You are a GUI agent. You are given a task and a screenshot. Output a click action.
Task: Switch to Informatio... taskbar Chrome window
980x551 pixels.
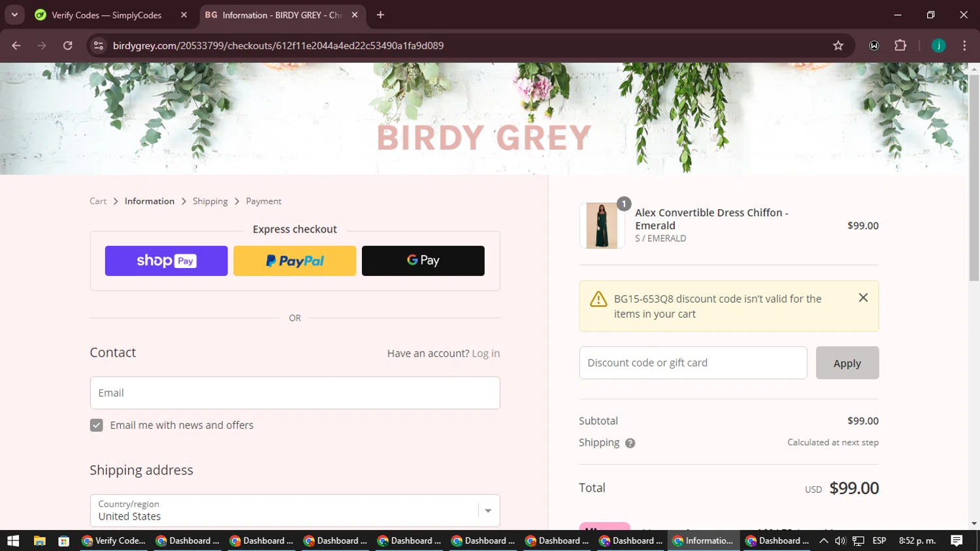704,541
